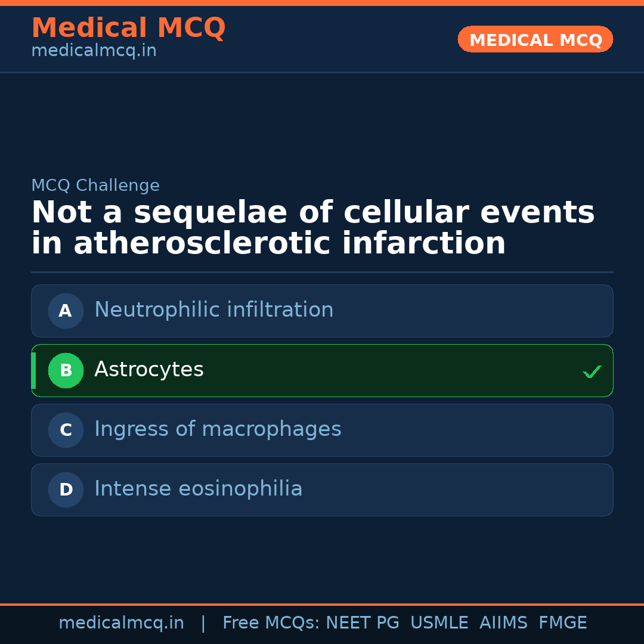Select the Intense eosinophilia answer text
Image resolution: width=644 pixels, height=644 pixels.
198,489
